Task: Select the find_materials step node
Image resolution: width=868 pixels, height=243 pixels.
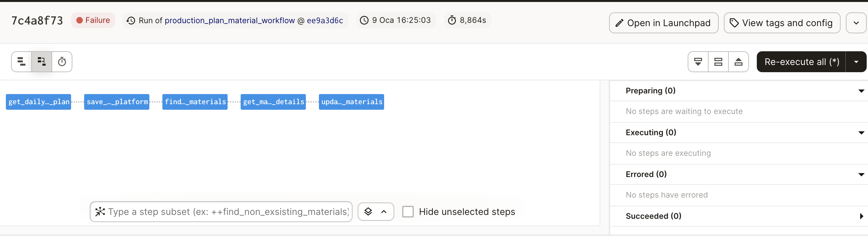Action: [195, 102]
